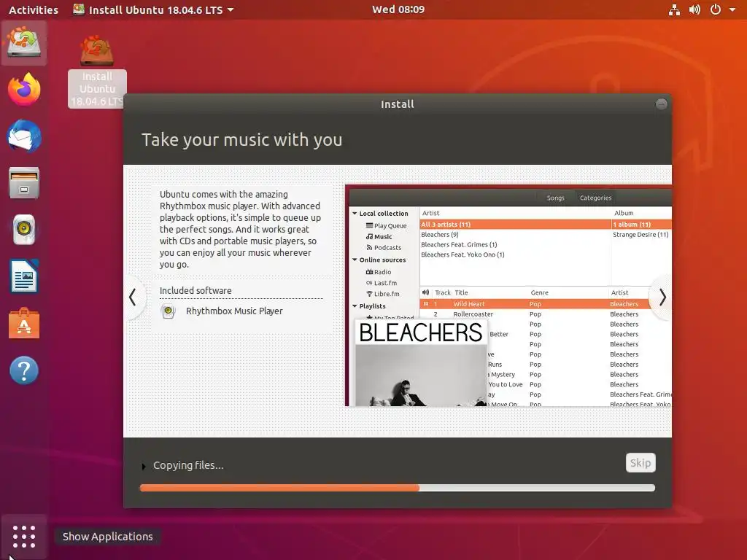Expand the Copying files details triangle
The width and height of the screenshot is (747, 560).
pos(144,467)
